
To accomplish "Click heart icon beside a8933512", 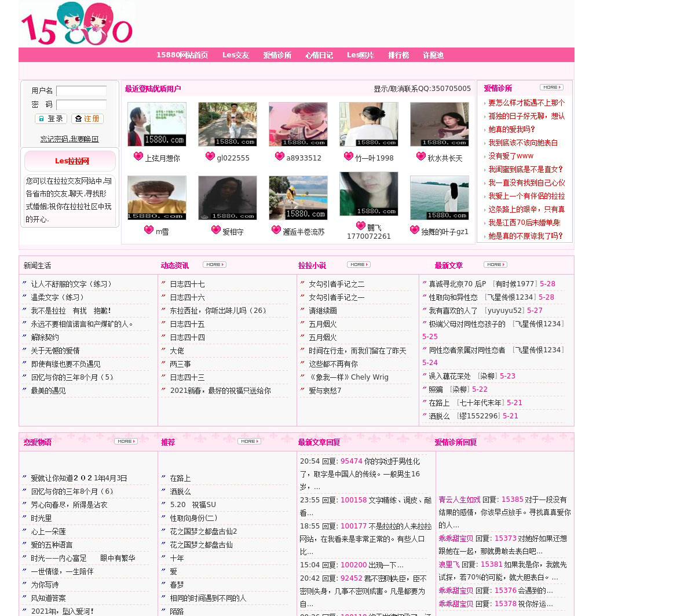I will pos(279,156).
